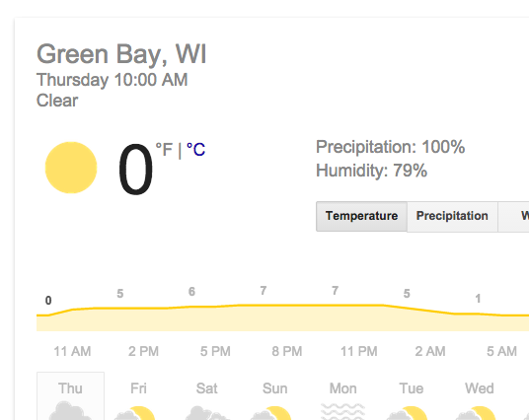Open the Precipitation graph tab
Screen dimensions: 529x420
[452, 216]
